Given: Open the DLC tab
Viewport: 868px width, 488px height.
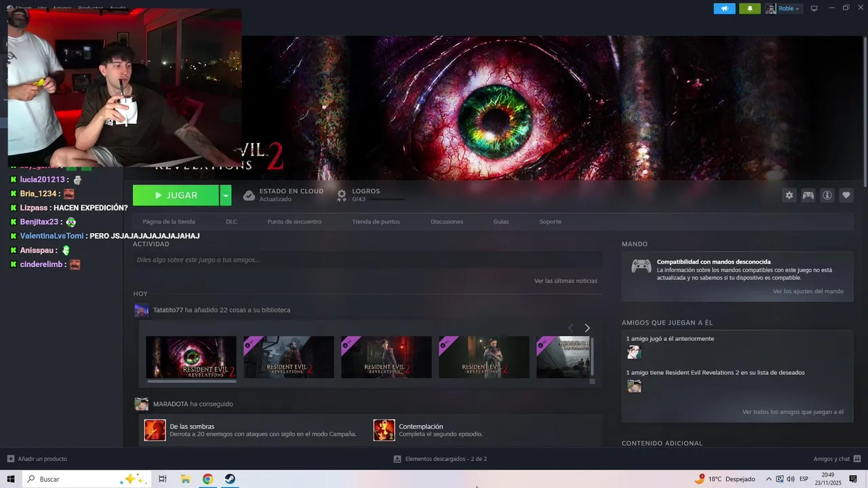Looking at the screenshot, I should (x=231, y=222).
